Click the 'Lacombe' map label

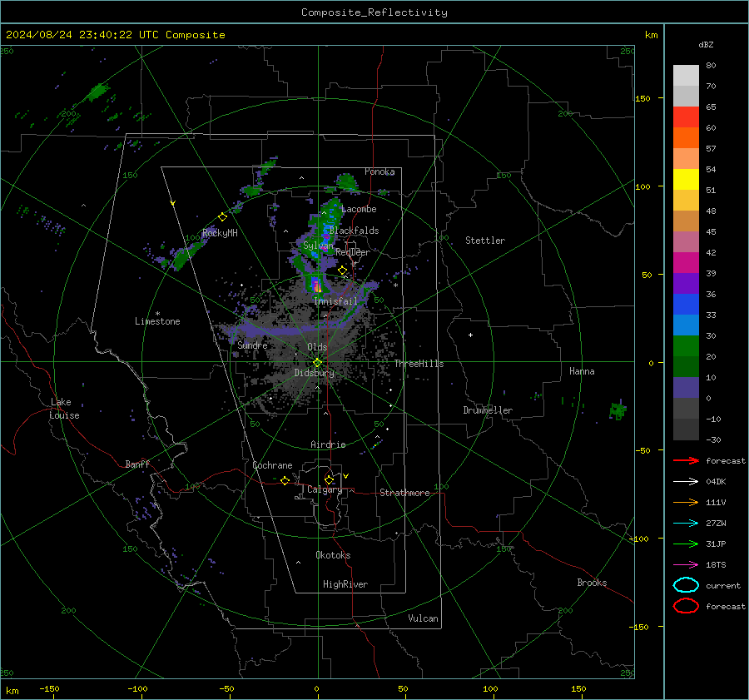click(x=359, y=209)
